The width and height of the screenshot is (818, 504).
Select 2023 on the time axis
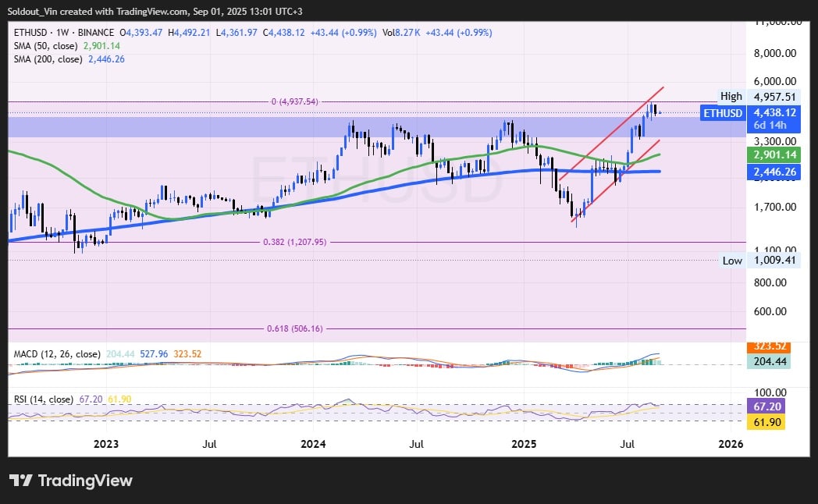coord(105,443)
